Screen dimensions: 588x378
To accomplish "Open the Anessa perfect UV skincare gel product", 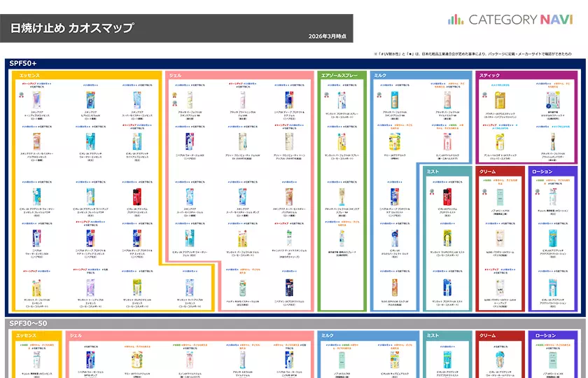I will [190, 101].
